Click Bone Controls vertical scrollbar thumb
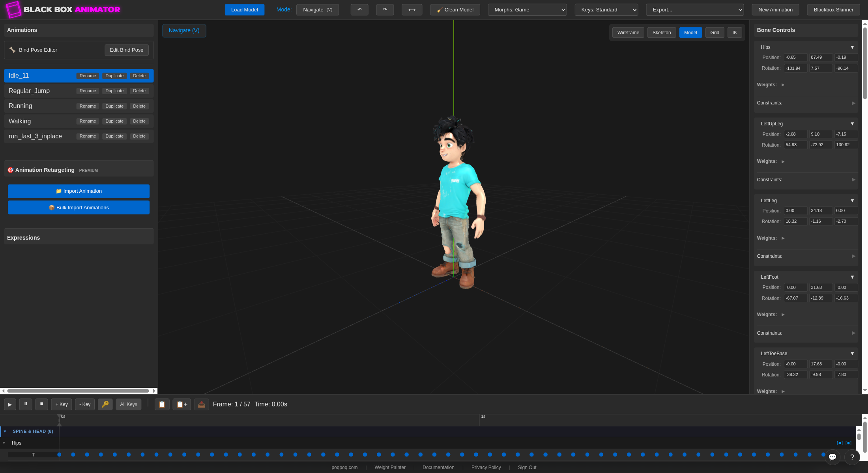Screen dimensions: 868x473 (x=865, y=63)
